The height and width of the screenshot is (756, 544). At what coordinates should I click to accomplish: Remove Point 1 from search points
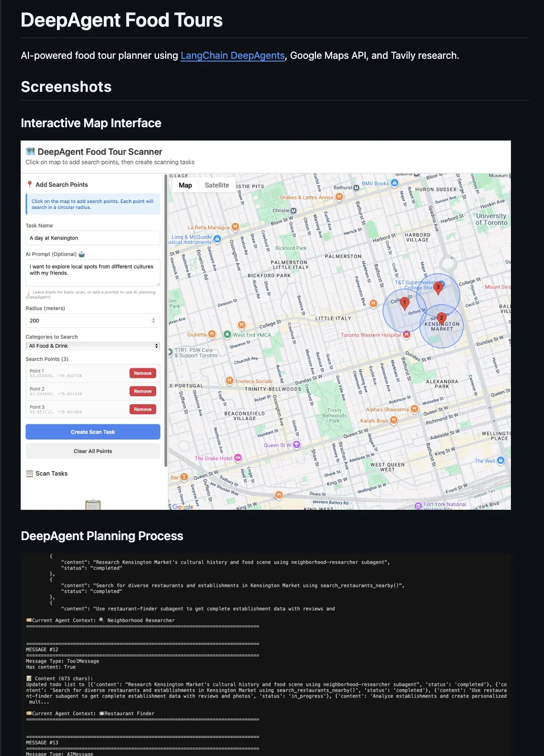coord(142,373)
